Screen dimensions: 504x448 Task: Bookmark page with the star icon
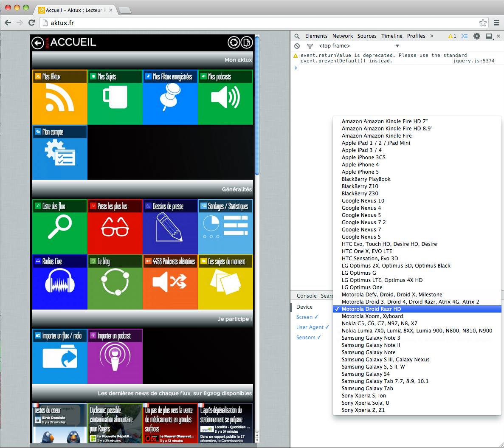pos(483,23)
